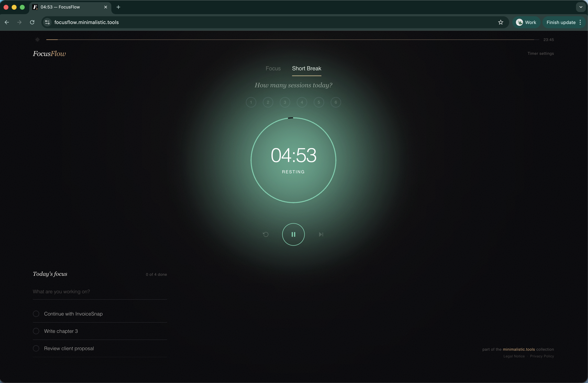Bookmark this page with star icon
Image resolution: width=588 pixels, height=383 pixels.
tap(501, 22)
